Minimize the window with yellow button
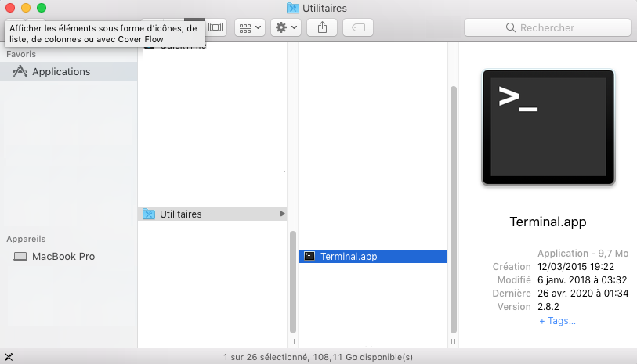This screenshot has width=637, height=364. [x=26, y=8]
